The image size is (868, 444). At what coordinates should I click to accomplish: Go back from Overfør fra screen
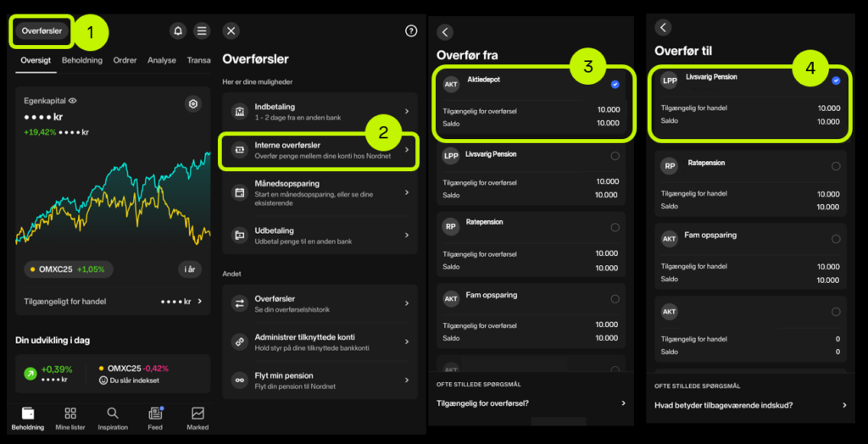tap(445, 32)
